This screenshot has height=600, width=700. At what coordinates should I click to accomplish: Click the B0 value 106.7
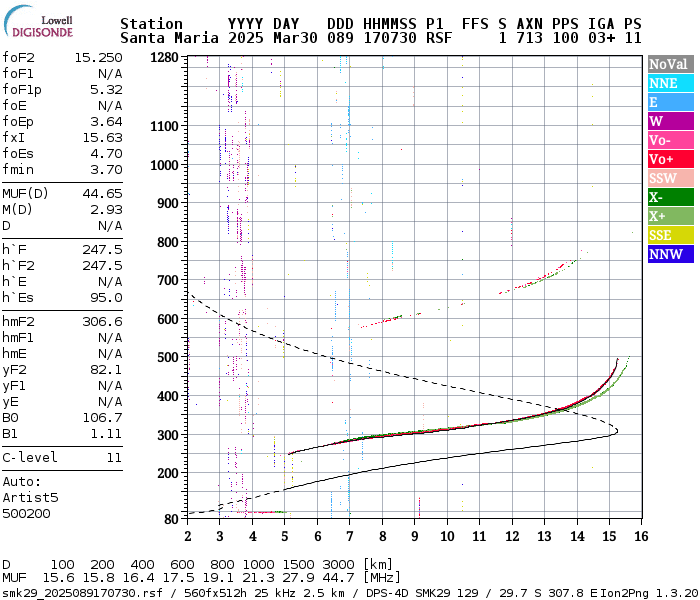tap(102, 418)
